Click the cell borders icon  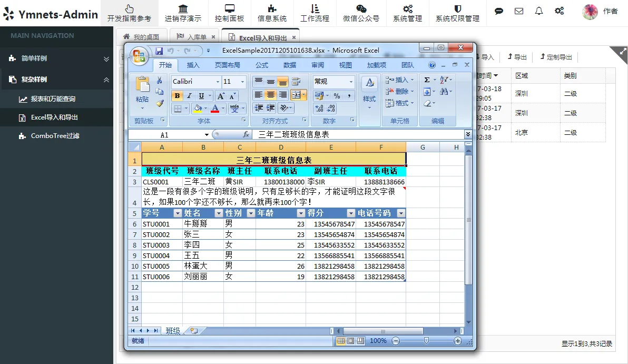[x=178, y=108]
